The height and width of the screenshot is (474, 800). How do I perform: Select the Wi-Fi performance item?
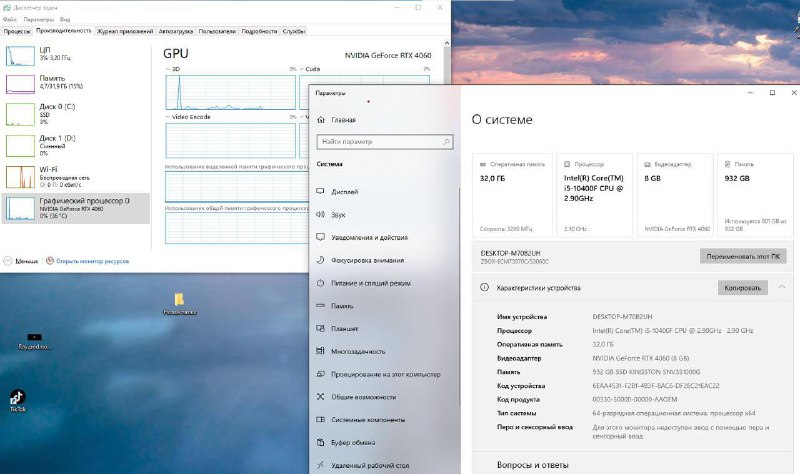click(x=76, y=177)
